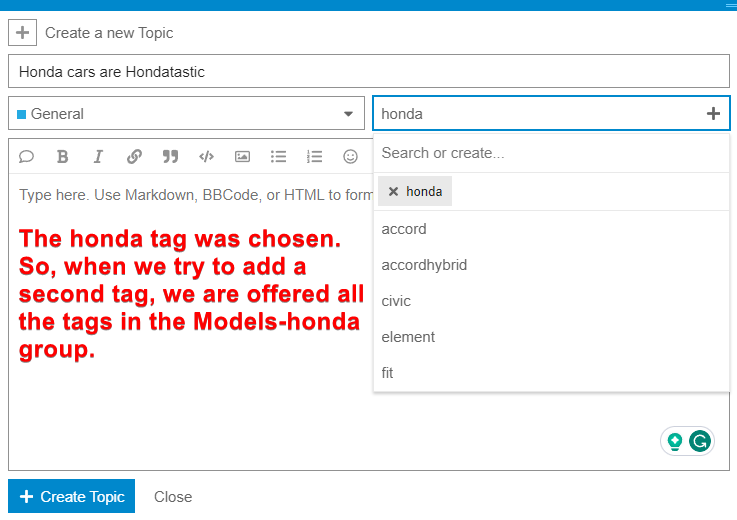The width and height of the screenshot is (737, 520).
Task: Open the General category dropdown
Action: point(187,113)
